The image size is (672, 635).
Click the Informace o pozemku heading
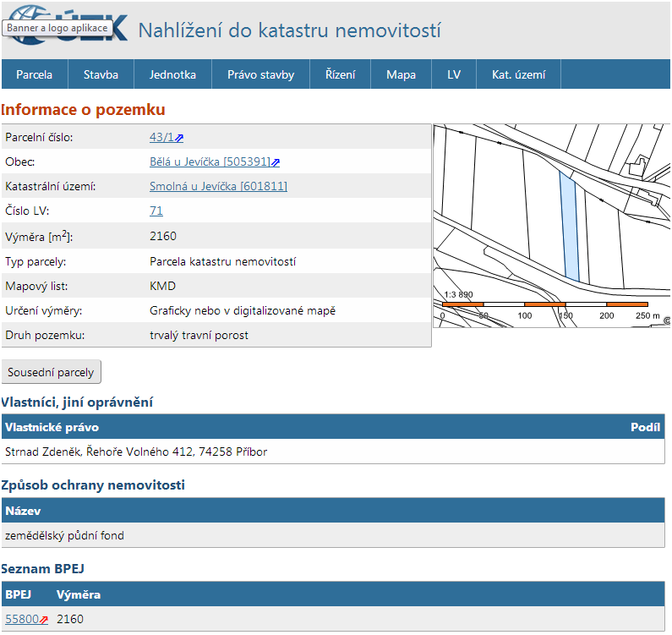click(x=83, y=110)
